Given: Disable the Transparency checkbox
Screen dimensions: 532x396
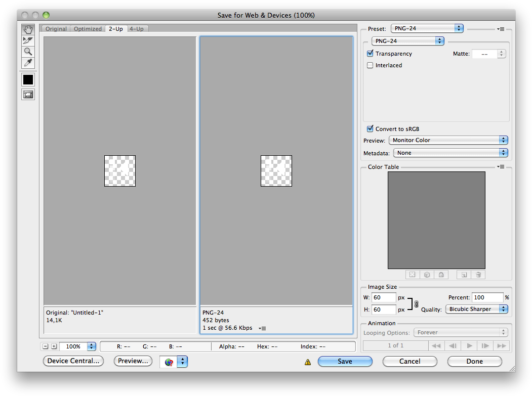Looking at the screenshot, I should tap(370, 54).
